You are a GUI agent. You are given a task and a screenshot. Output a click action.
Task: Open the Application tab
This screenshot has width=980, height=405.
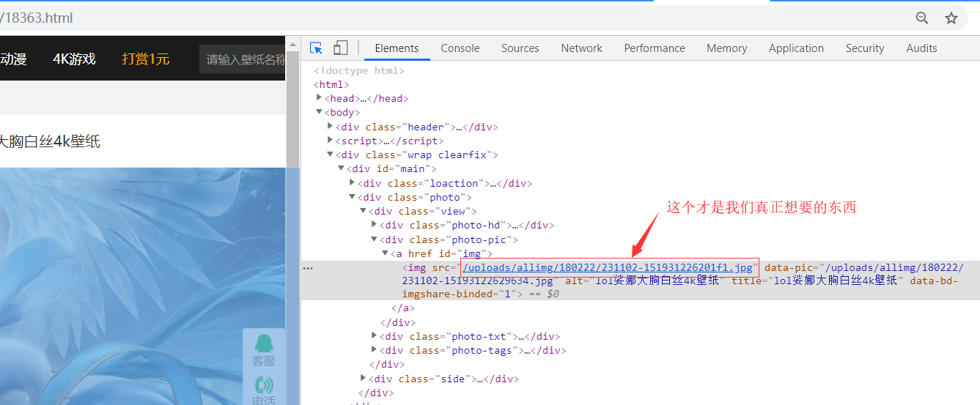[796, 48]
